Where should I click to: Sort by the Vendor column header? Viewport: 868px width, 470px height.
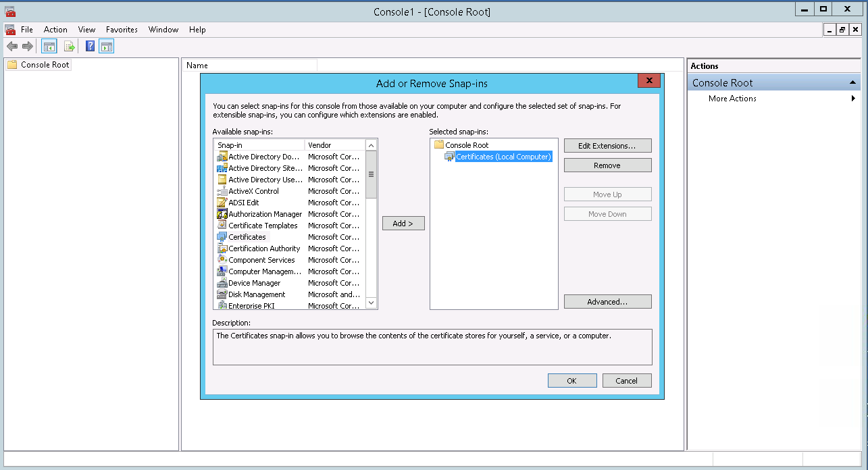tap(335, 145)
